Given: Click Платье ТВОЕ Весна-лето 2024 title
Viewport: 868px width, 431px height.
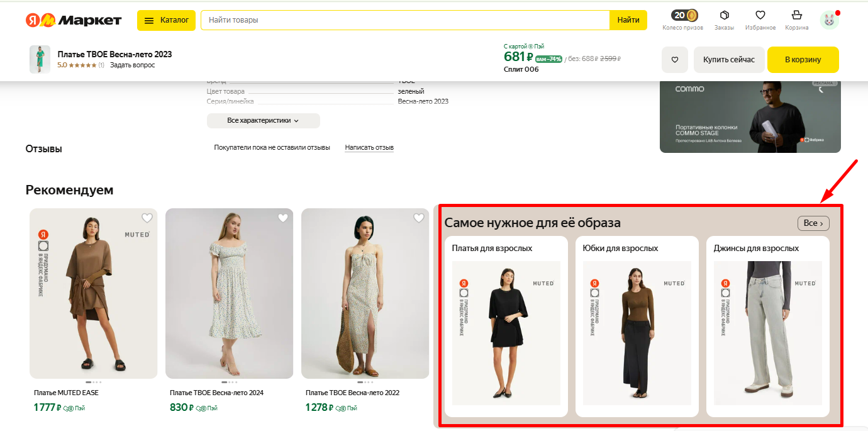Looking at the screenshot, I should click(216, 393).
